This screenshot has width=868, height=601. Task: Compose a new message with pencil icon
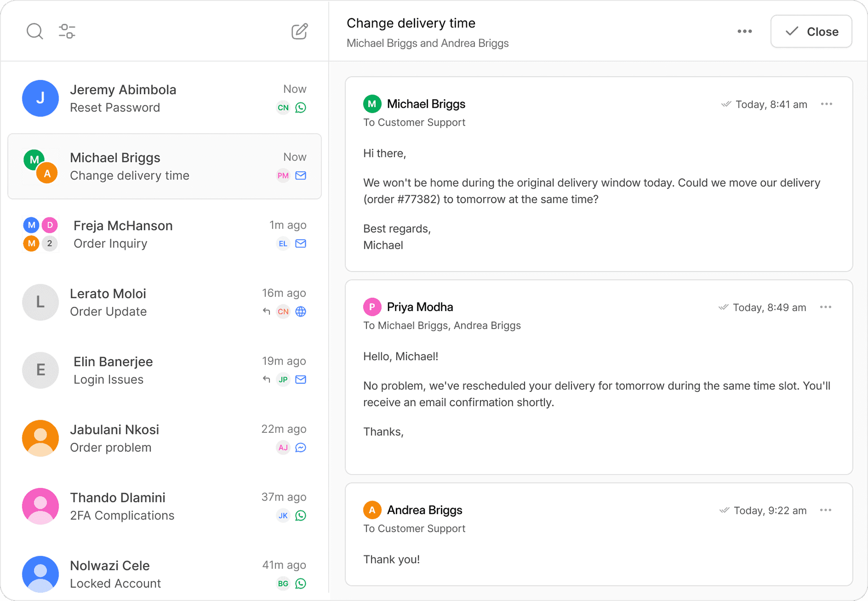(x=299, y=31)
